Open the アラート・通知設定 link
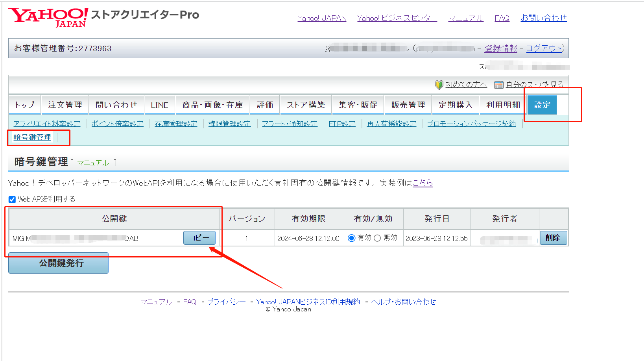Image resolution: width=644 pixels, height=361 pixels. [290, 124]
